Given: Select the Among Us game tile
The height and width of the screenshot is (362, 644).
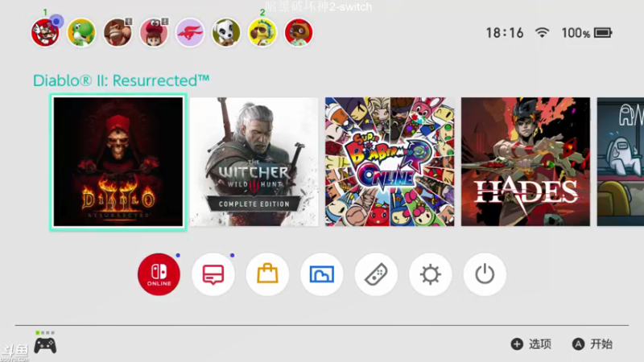Looking at the screenshot, I should coord(620,162).
